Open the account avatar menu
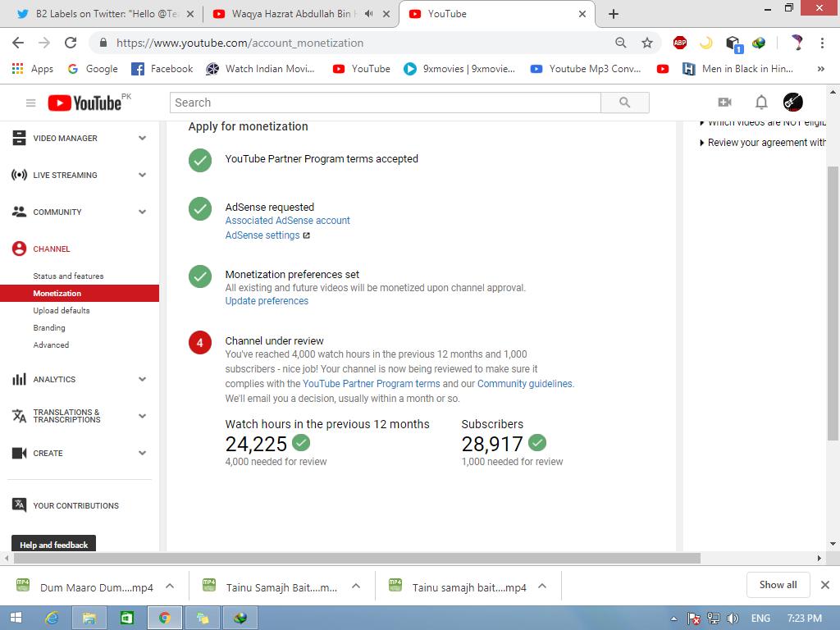 (793, 103)
